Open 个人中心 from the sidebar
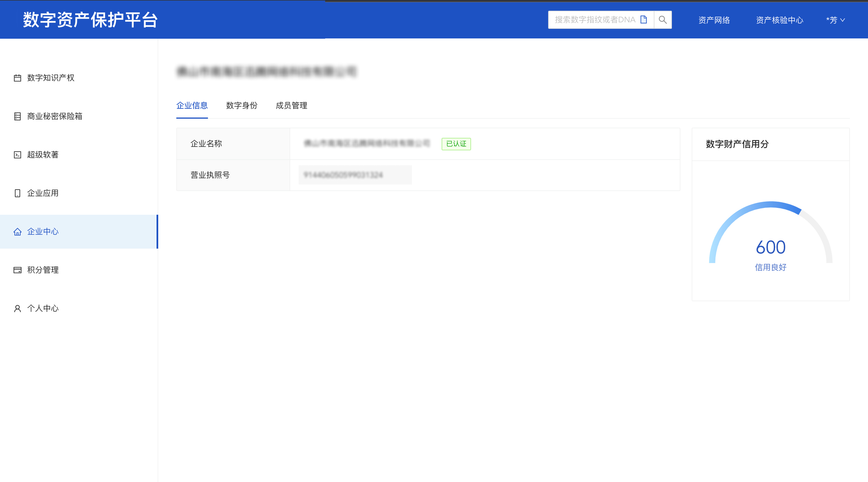The height and width of the screenshot is (482, 868). click(x=79, y=308)
